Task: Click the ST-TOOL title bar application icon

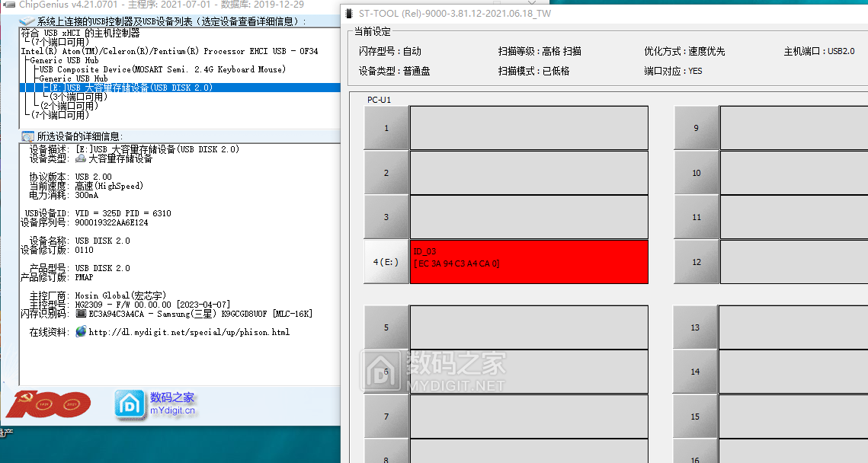Action: pyautogui.click(x=348, y=13)
